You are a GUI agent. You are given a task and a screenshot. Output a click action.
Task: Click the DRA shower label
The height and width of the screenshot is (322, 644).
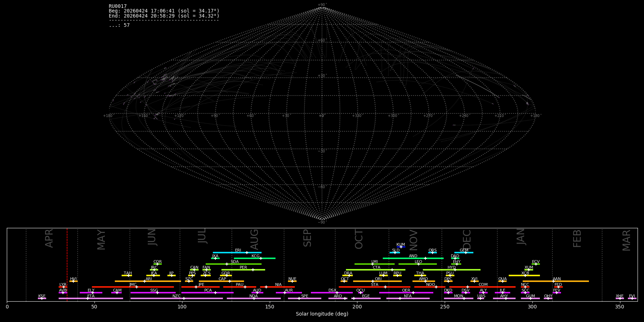(x=348, y=273)
